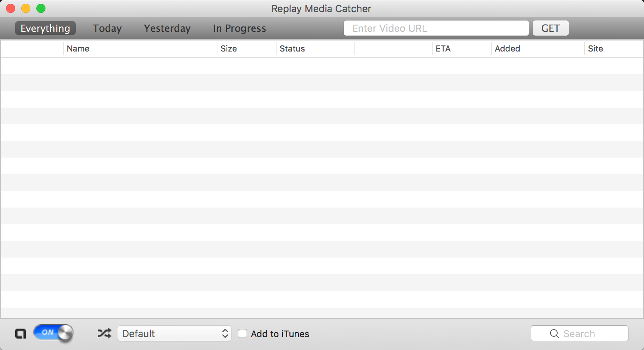Close the Replay Media Catcher window
The width and height of the screenshot is (644, 350).
click(11, 8)
